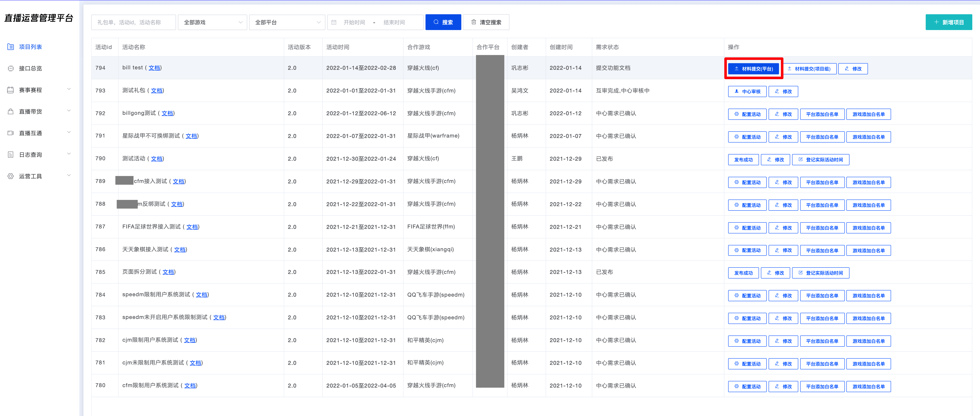Click 配置活动 for activity 784
The width and height of the screenshot is (980, 416).
(747, 296)
